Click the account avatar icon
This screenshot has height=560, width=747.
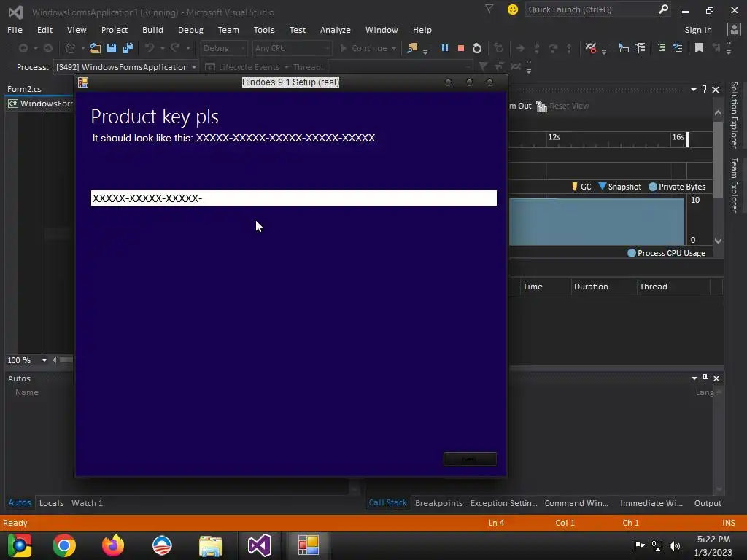point(734,29)
